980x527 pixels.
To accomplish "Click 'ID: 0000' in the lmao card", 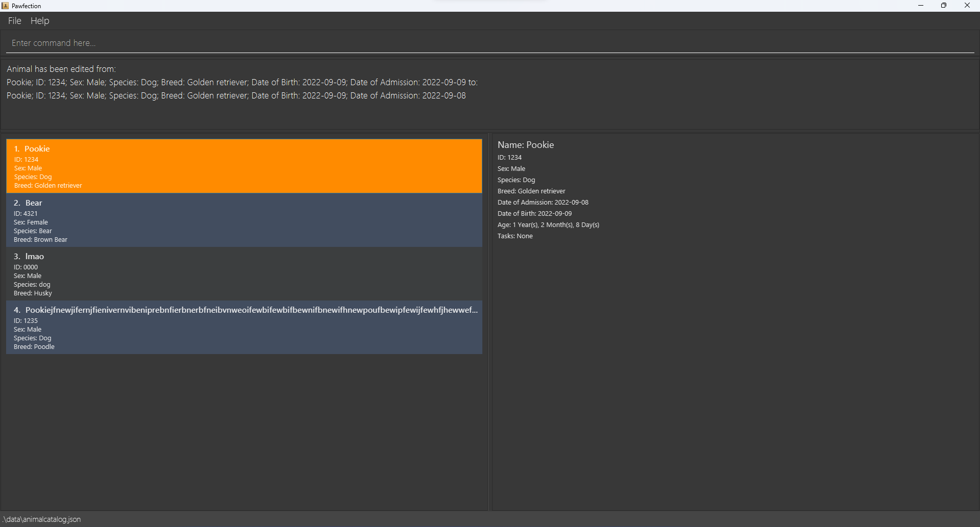I will point(26,267).
